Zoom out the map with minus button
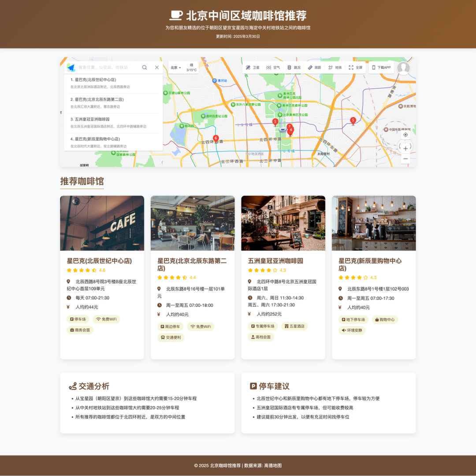Viewport: 476px width, 476px height. 405,158
